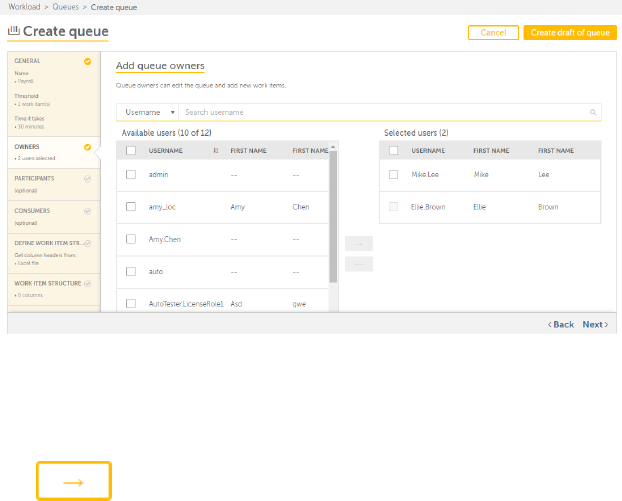This screenshot has height=501, width=622.
Task: Click the Username column sort icon
Action: click(x=215, y=150)
